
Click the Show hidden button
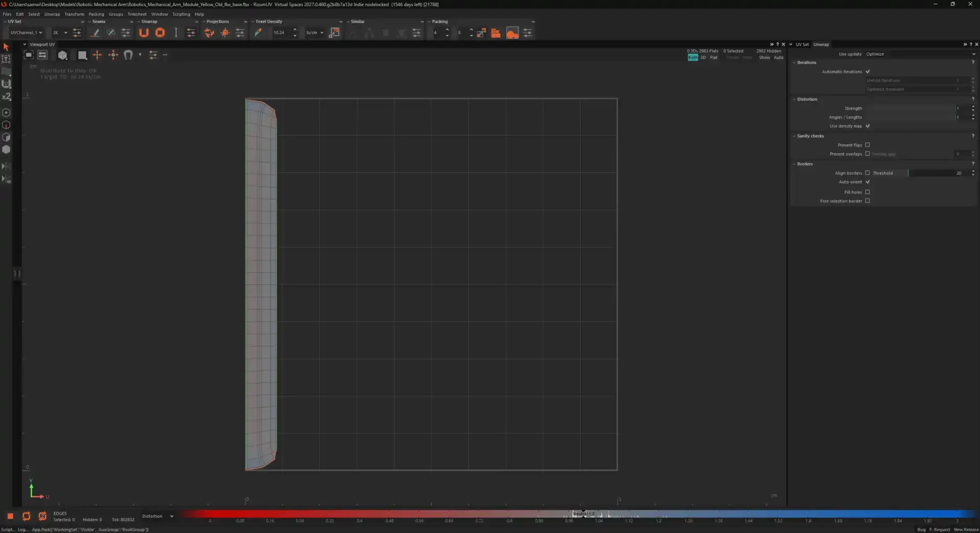click(x=764, y=58)
